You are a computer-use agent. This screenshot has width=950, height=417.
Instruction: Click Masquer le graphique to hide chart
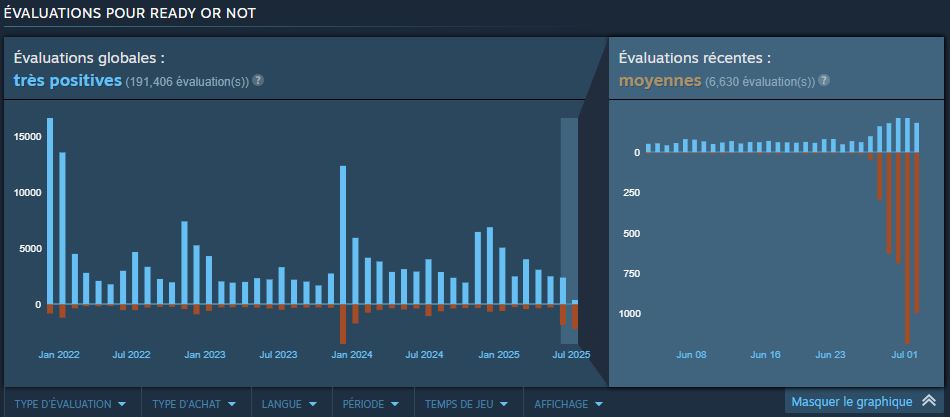click(x=851, y=402)
